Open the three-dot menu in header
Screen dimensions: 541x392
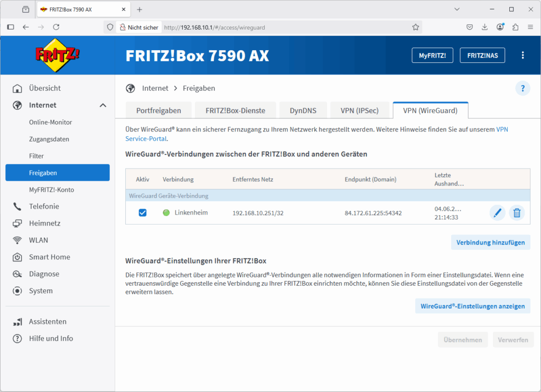[523, 55]
